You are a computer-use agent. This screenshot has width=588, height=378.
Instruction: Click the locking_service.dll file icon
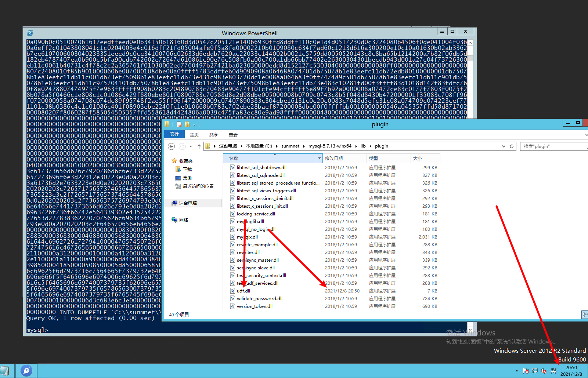click(232, 214)
